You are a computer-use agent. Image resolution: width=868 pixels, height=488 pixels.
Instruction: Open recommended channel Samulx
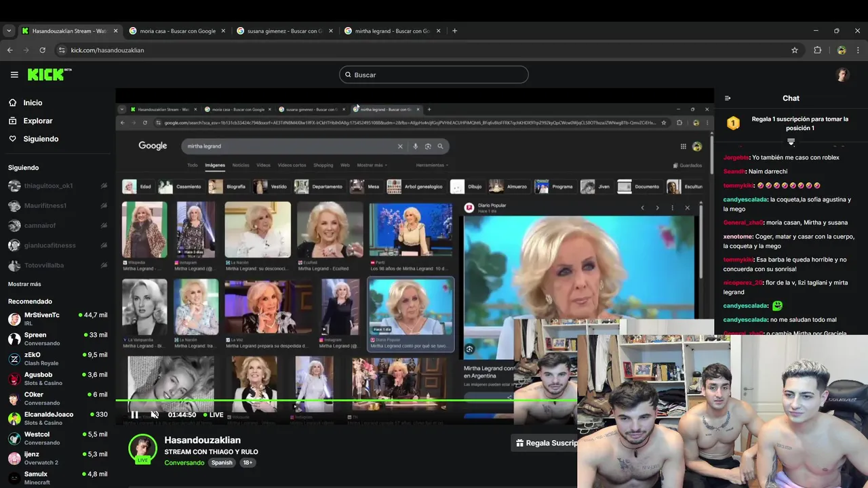pyautogui.click(x=57, y=478)
